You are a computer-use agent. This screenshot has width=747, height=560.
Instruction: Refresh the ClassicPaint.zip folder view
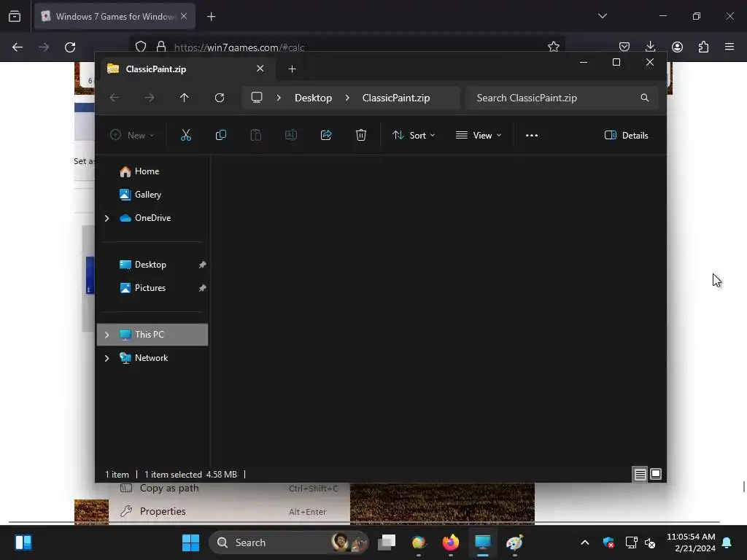219,98
